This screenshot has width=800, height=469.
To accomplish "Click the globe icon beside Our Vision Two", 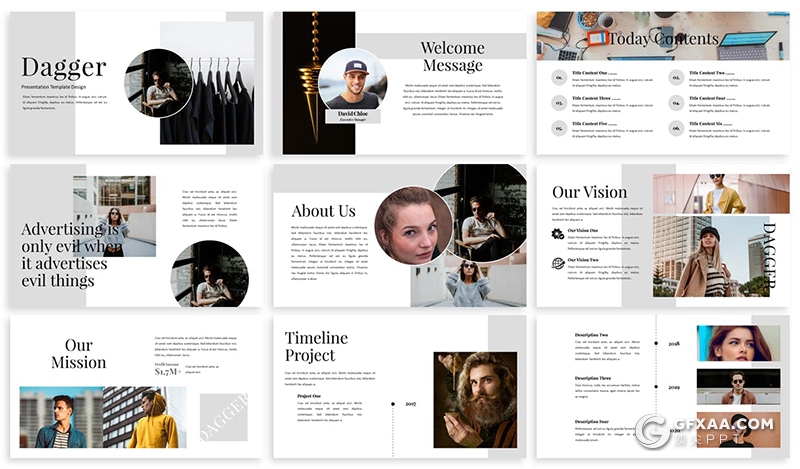I will [558, 264].
